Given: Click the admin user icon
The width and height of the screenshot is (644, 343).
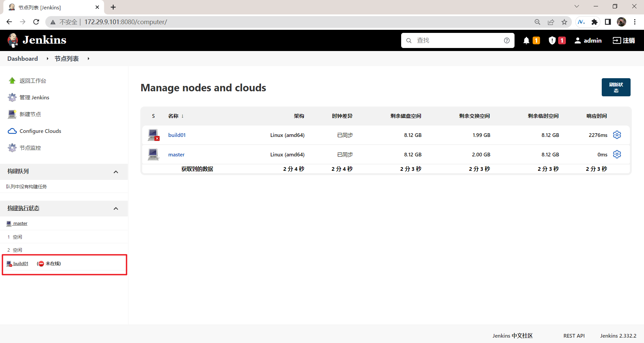Looking at the screenshot, I should click(x=578, y=41).
